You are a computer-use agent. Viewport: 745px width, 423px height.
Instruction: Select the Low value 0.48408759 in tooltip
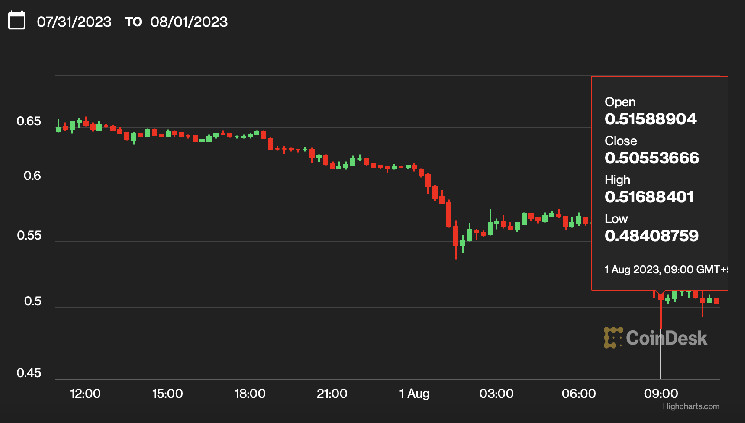tap(651, 236)
